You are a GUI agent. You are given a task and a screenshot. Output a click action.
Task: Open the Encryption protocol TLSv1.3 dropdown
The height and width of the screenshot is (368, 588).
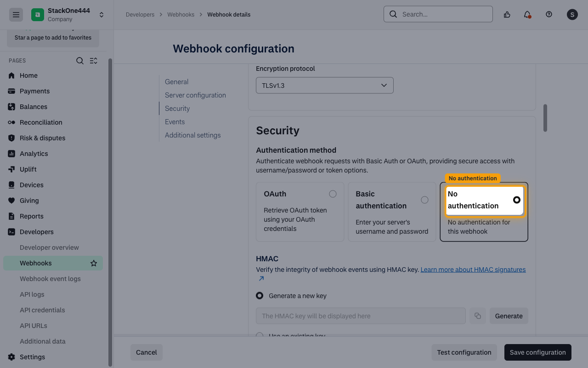(x=325, y=86)
